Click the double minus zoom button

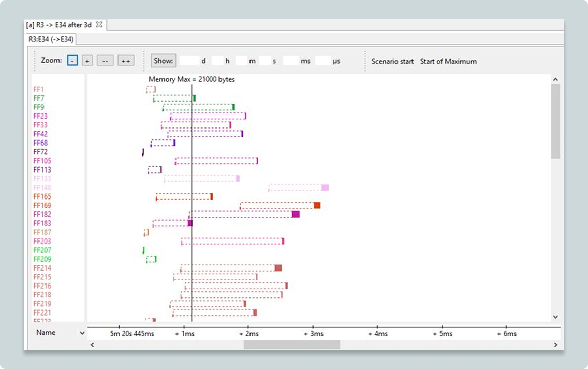105,61
